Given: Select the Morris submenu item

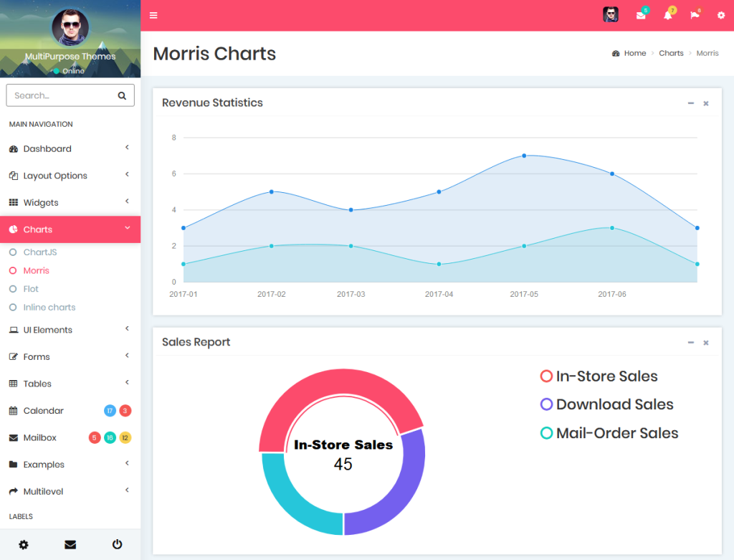Looking at the screenshot, I should (36, 270).
